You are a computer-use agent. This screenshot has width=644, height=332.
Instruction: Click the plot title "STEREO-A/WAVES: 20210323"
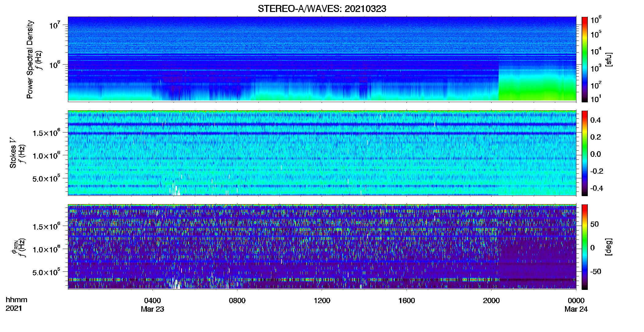[322, 9]
